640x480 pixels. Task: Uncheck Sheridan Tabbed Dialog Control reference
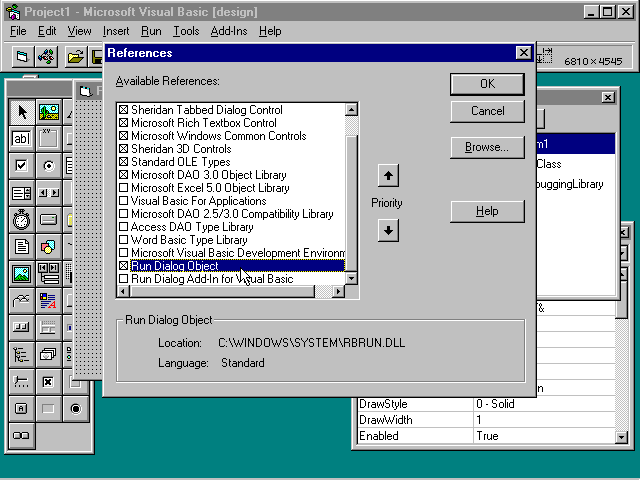124,110
